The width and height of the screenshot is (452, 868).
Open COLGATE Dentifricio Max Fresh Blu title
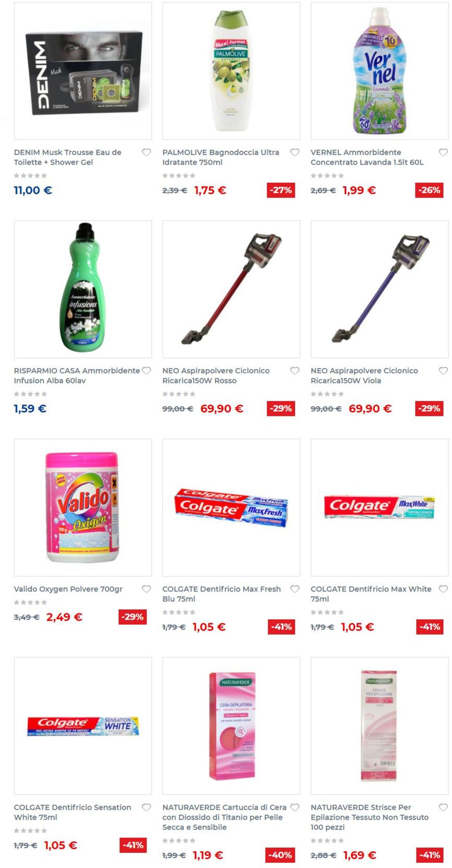tap(221, 594)
